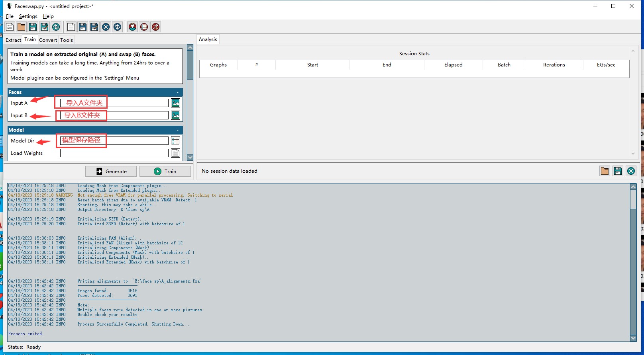Collapse the Faces section
Viewport: 644px width, 355px height.
point(178,92)
